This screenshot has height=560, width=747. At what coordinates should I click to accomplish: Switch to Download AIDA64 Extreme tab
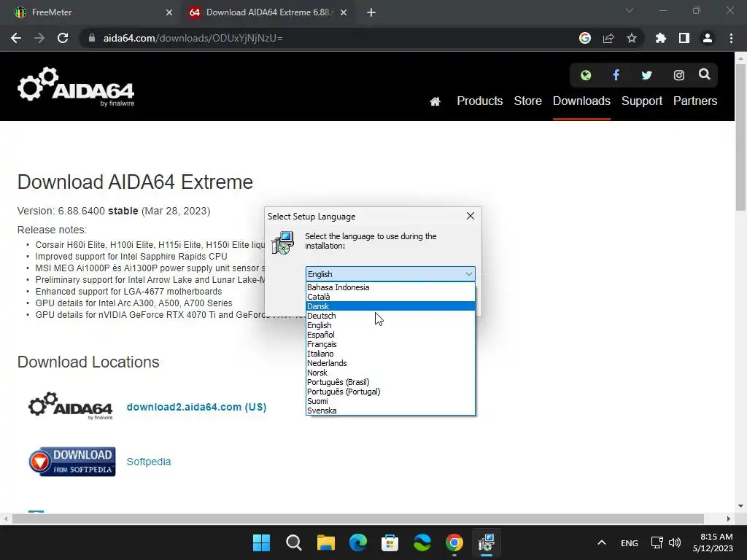tap(268, 12)
